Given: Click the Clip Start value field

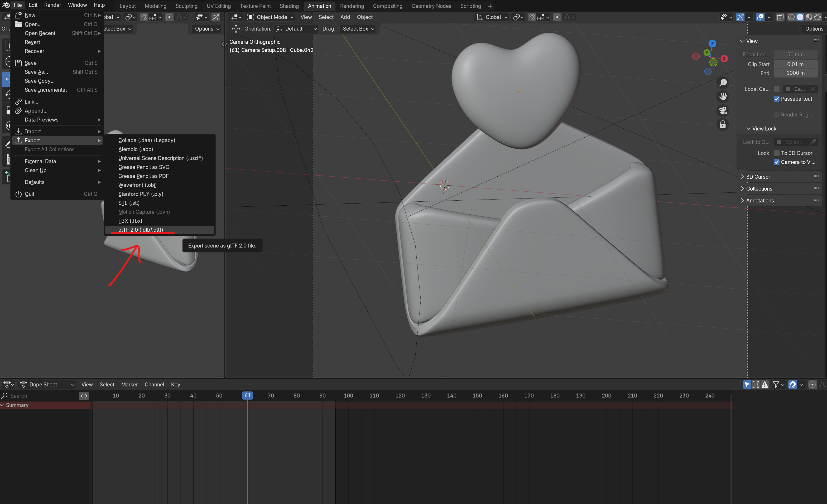Looking at the screenshot, I should click(x=795, y=64).
